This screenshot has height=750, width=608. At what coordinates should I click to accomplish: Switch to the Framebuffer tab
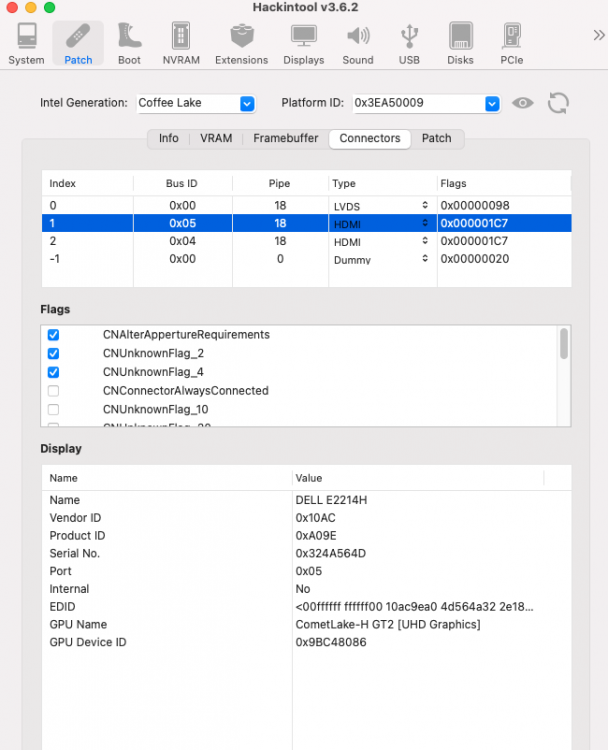(286, 138)
